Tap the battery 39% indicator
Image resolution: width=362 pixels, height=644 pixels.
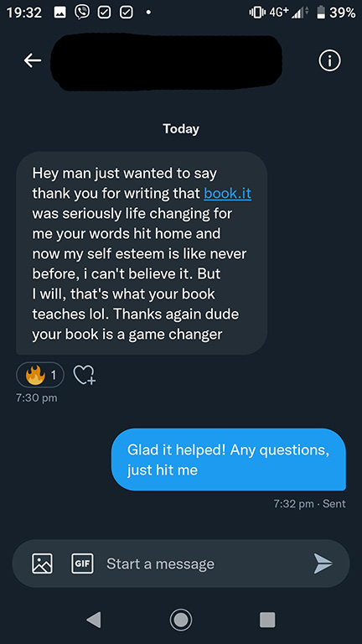click(x=336, y=13)
